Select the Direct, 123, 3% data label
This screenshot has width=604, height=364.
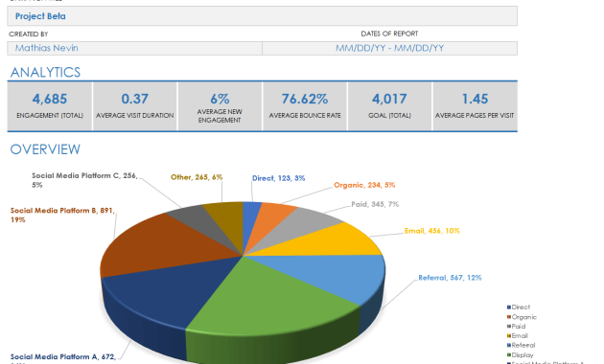[278, 178]
